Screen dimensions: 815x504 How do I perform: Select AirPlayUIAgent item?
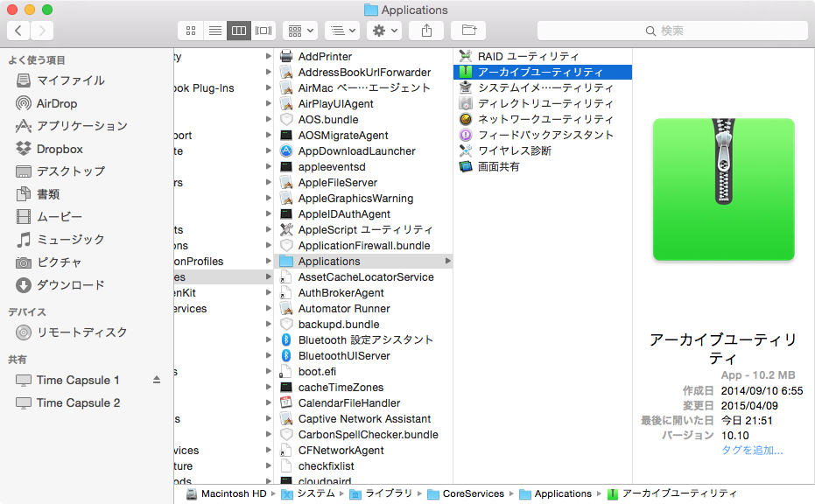tap(363, 103)
